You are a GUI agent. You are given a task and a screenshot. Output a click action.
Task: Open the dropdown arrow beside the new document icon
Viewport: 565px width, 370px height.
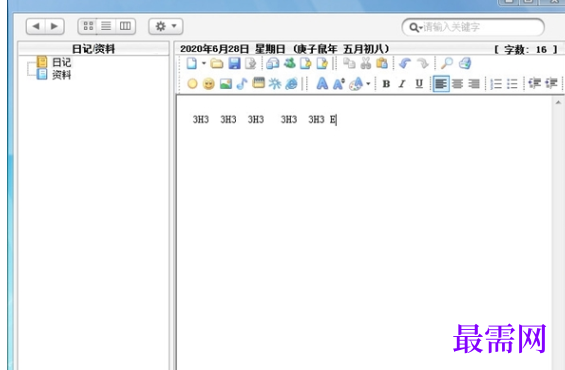point(204,63)
